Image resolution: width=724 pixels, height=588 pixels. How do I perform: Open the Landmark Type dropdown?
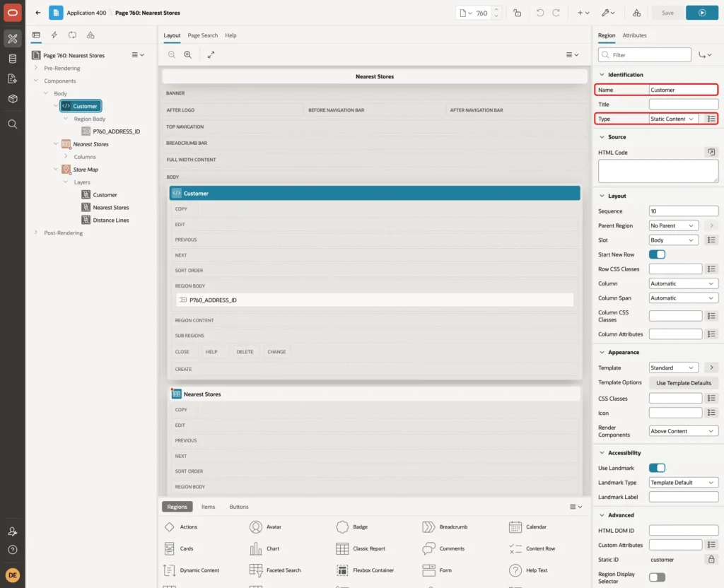pos(684,482)
